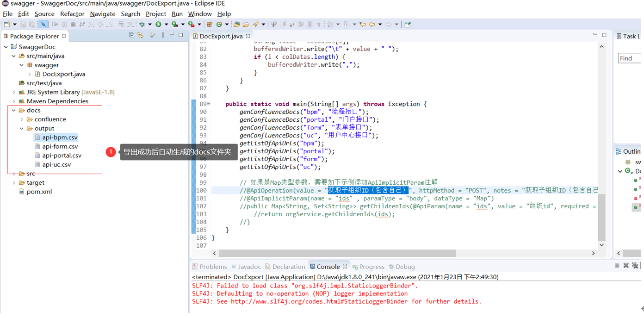Screen dimensions: 644x318
Task: Click the Back navigation arrow in toolbar
Action: (372, 25)
